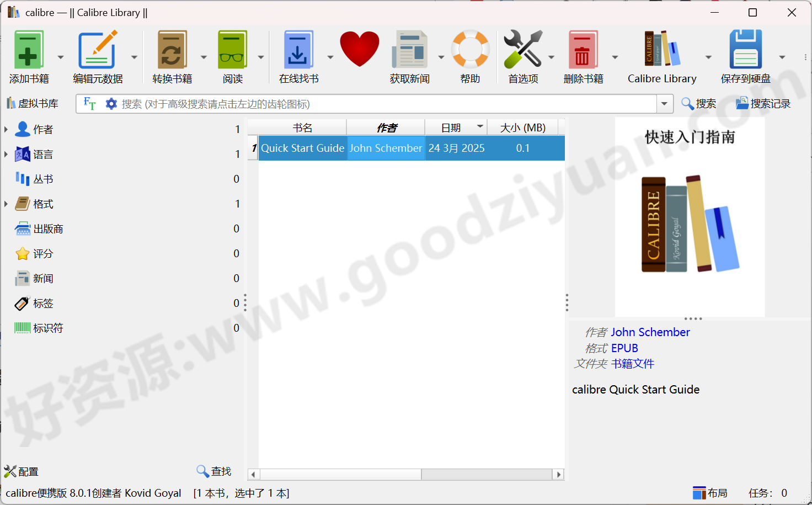
Task: Toggle the 布局 (Layout) control
Action: (x=710, y=493)
